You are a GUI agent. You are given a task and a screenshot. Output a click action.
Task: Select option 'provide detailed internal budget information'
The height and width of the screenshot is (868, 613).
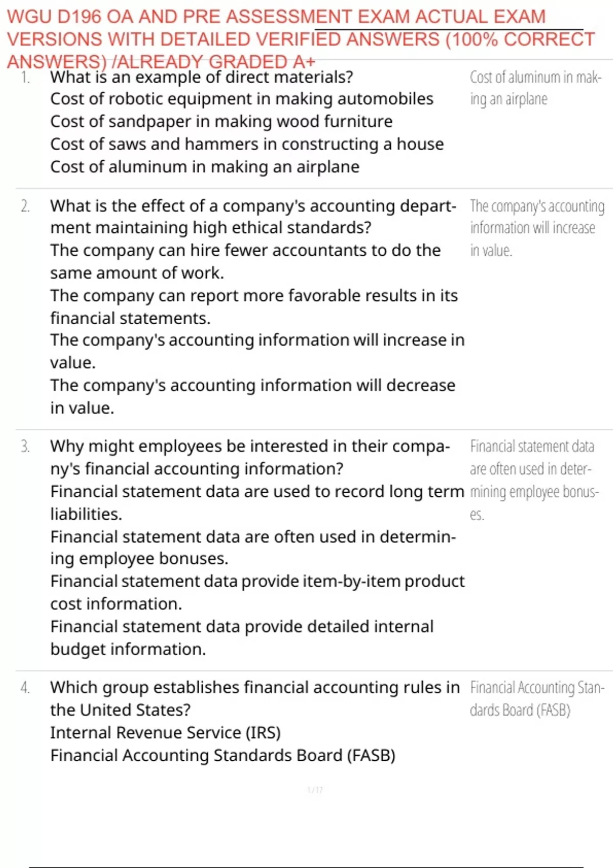click(x=242, y=638)
